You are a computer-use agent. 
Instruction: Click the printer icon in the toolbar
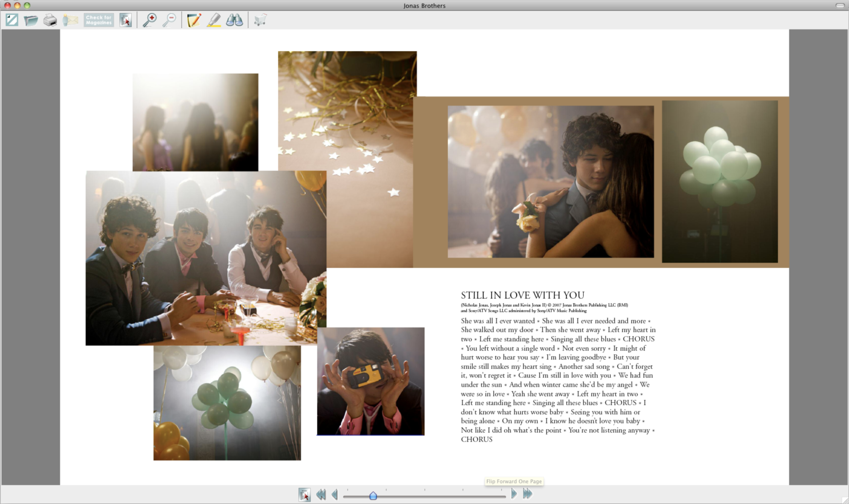[50, 20]
